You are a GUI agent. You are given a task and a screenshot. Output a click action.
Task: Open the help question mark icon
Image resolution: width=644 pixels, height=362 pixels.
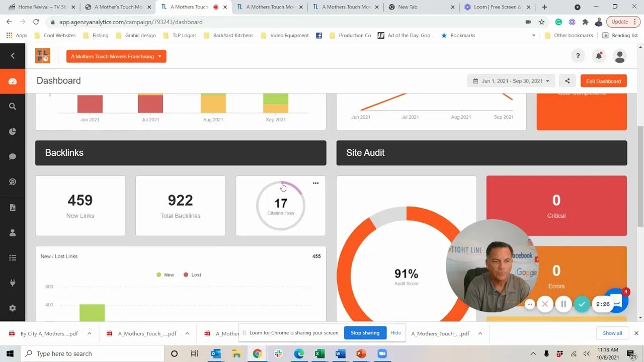pos(578,56)
